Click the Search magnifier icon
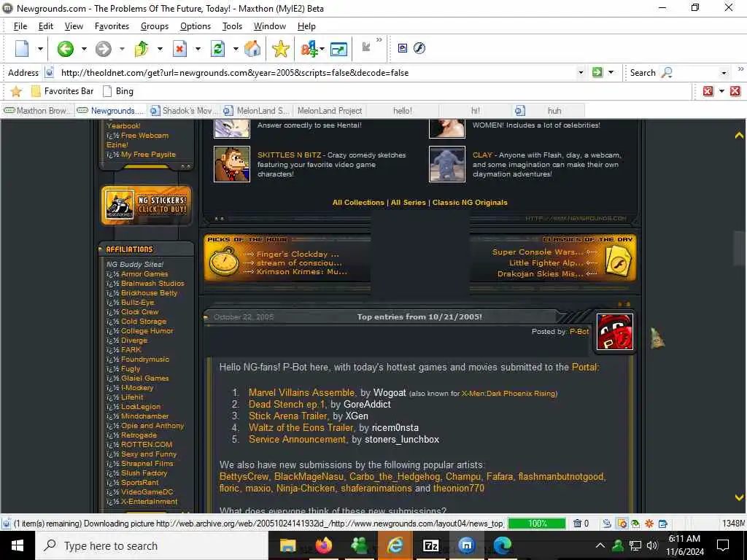This screenshot has height=560, width=747. coord(667,72)
